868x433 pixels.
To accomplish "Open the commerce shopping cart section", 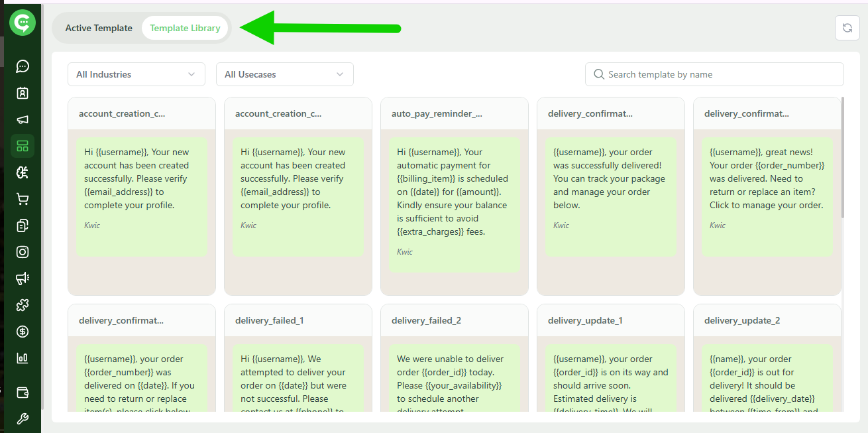I will [x=22, y=199].
